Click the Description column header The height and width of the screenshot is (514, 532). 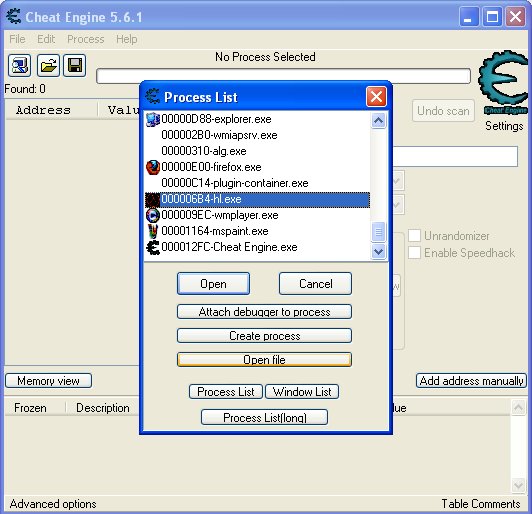pos(103,408)
